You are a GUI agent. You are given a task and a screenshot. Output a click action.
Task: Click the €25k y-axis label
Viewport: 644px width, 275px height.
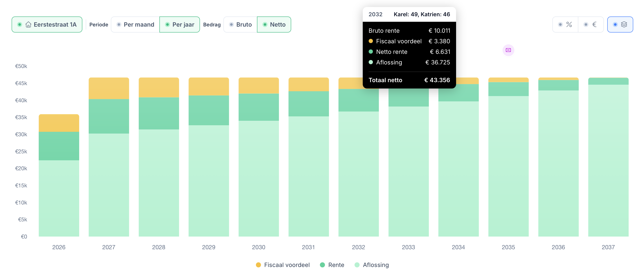(21, 151)
